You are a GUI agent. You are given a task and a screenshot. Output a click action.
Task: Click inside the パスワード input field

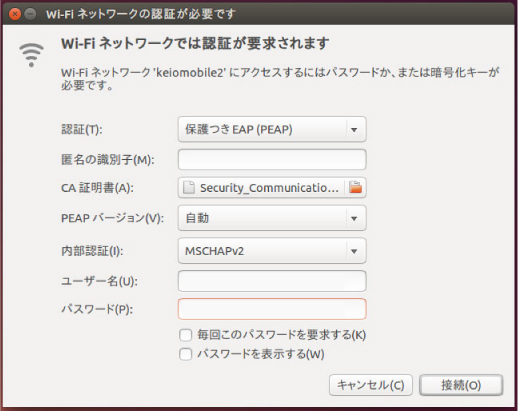(272, 309)
